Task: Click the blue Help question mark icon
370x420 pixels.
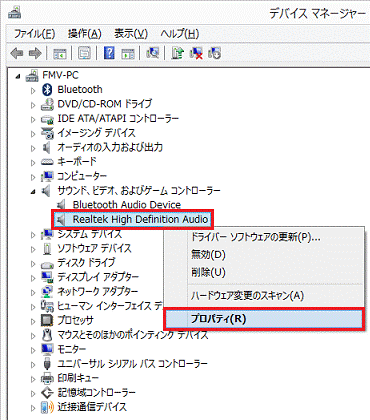Action: [109, 53]
